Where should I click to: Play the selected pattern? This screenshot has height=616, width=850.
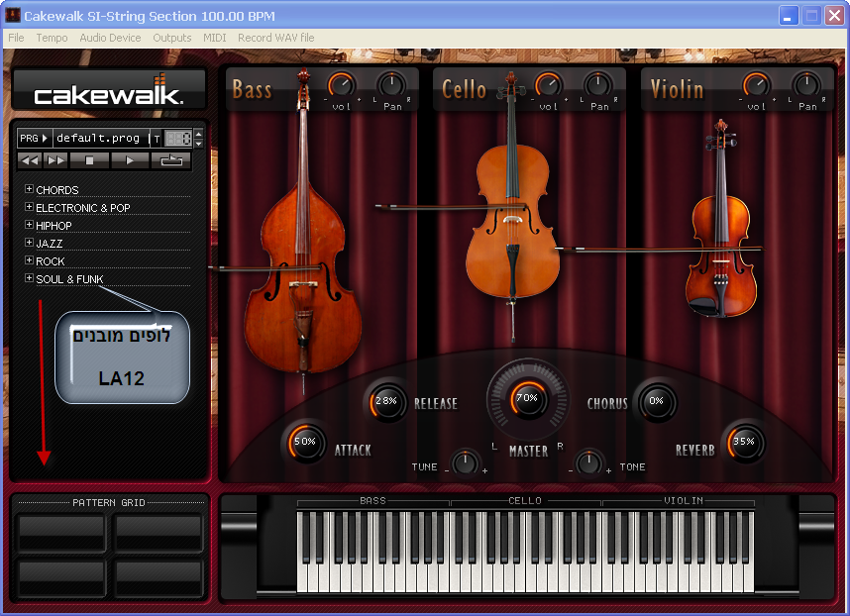pos(130,160)
